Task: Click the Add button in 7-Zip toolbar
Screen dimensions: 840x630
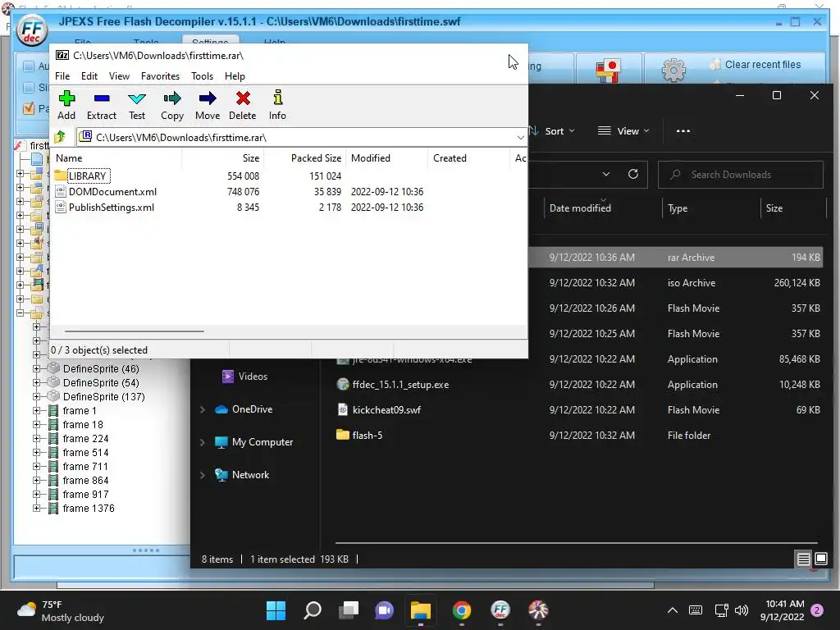Action: pos(66,105)
